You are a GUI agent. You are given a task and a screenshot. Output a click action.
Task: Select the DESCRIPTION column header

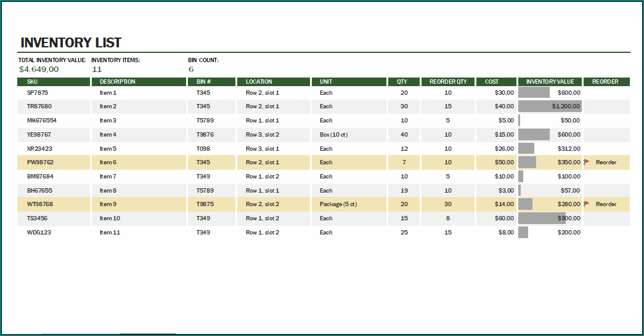[117, 82]
